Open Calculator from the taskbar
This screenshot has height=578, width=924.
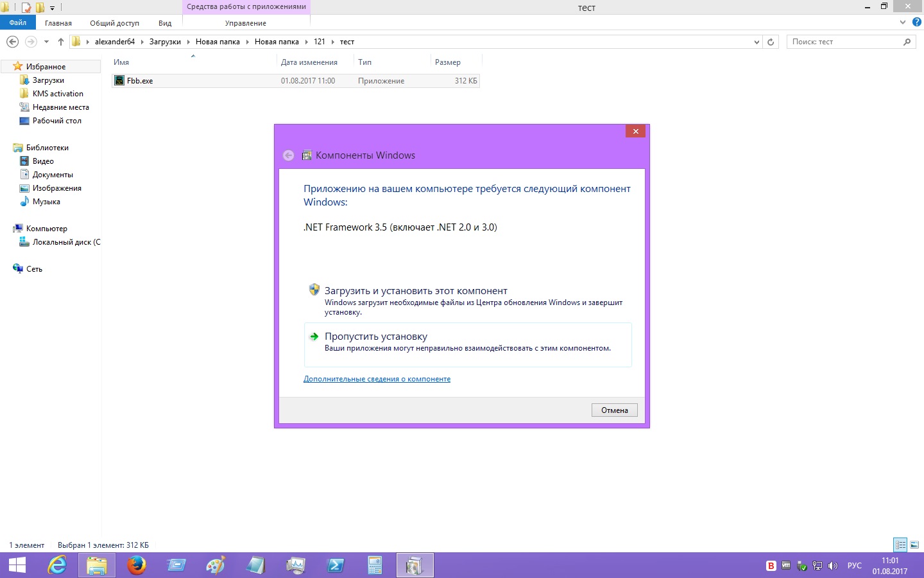(x=375, y=565)
